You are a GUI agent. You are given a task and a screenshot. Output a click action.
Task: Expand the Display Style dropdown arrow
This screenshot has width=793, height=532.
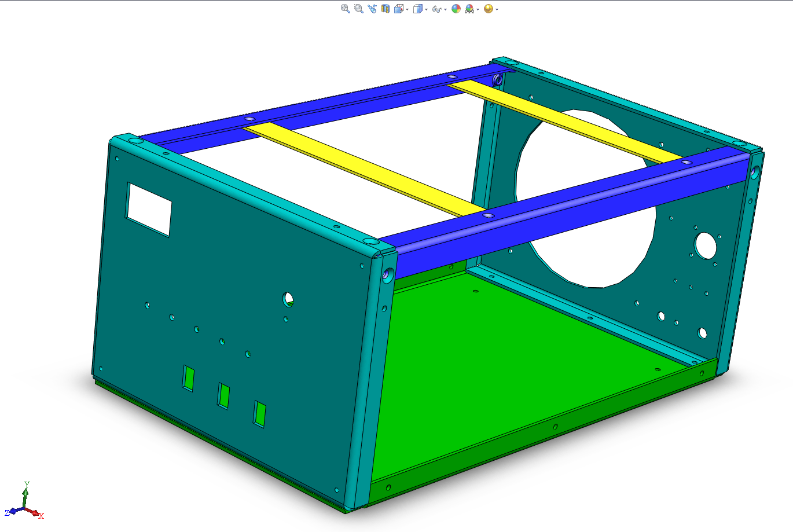[426, 9]
